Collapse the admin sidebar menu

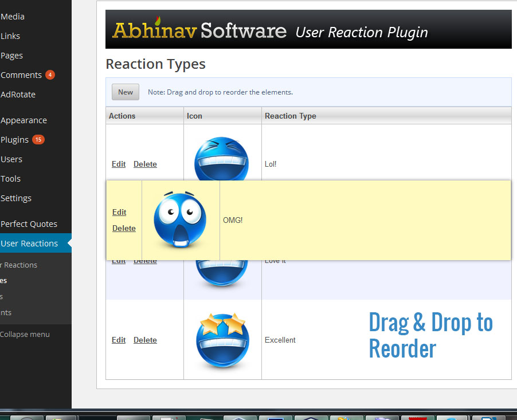[x=25, y=335]
